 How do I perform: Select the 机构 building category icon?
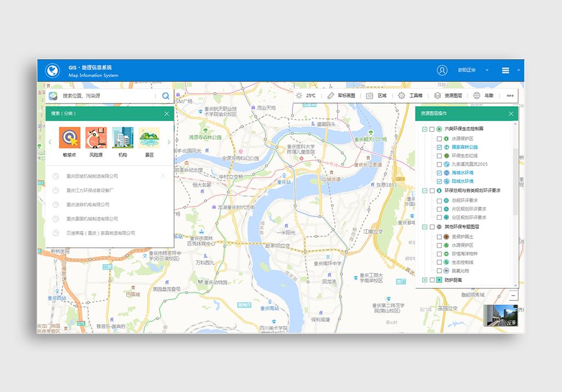(122, 138)
